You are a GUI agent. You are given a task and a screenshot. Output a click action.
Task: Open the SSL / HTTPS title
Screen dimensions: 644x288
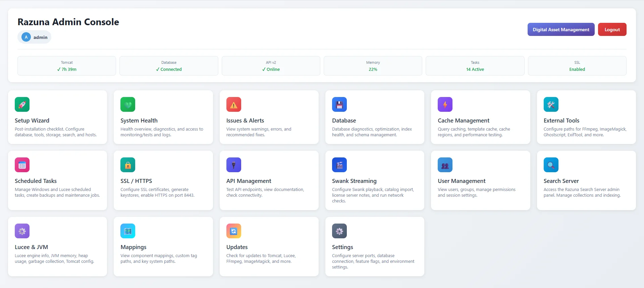coord(136,181)
